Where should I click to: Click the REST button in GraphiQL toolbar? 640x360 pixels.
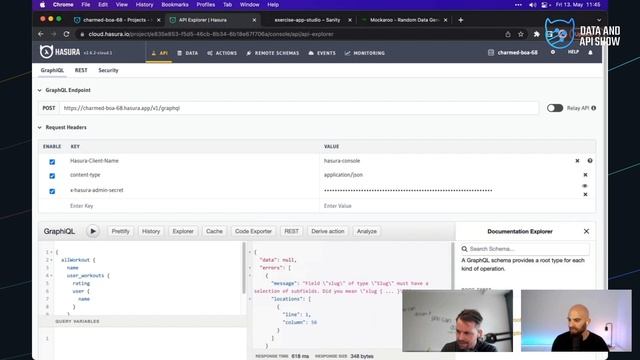tap(291, 231)
